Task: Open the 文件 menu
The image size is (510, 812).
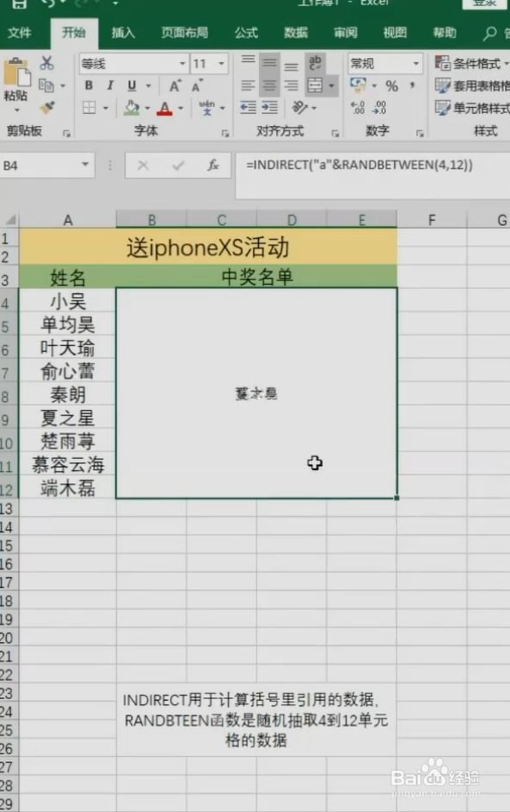Action: pos(19,33)
